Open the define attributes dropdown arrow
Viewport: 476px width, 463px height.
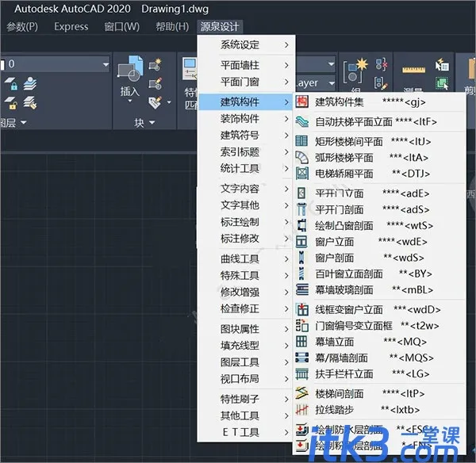click(169, 102)
